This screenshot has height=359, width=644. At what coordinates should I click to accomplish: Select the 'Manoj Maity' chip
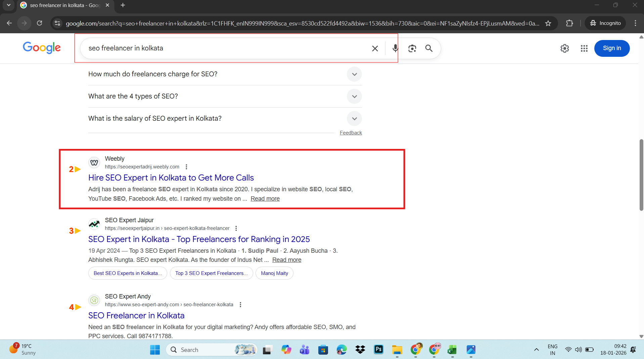[x=274, y=273]
